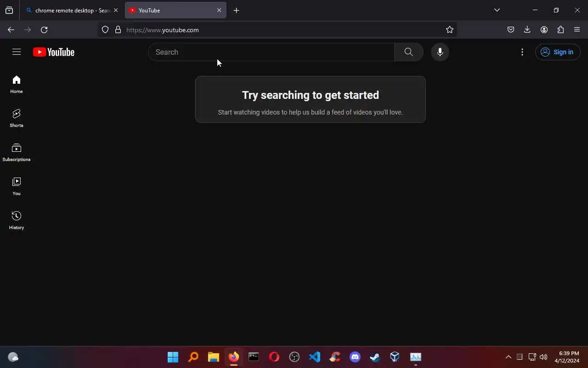Open the Firefox application menu

coord(577,30)
